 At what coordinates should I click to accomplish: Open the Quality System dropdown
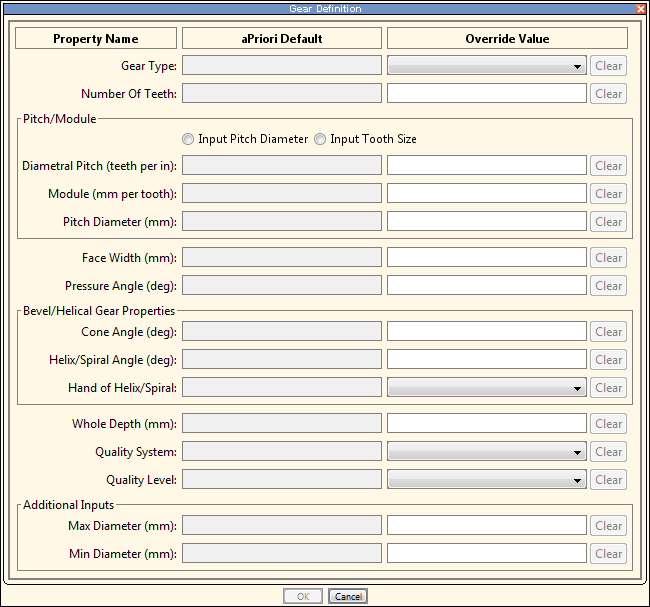tap(486, 452)
